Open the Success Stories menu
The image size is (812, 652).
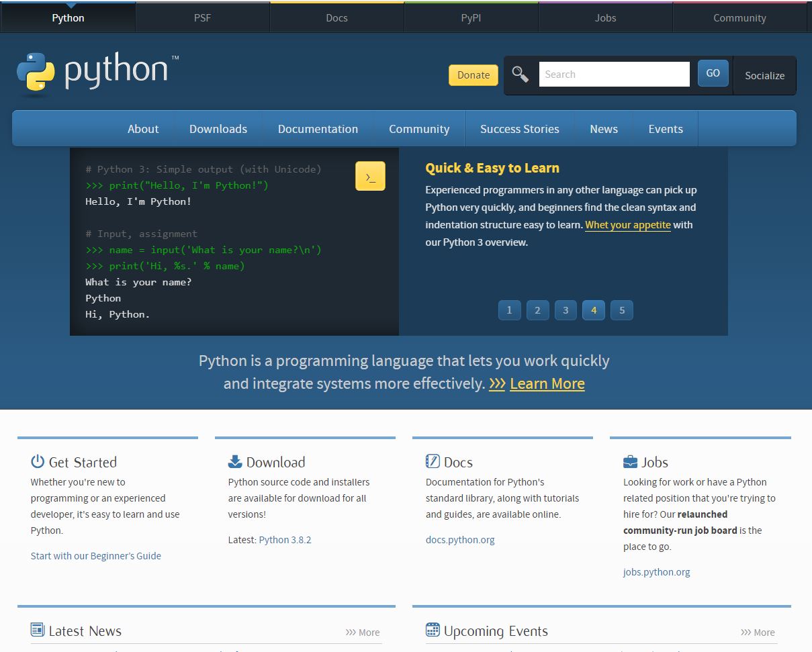pyautogui.click(x=520, y=129)
